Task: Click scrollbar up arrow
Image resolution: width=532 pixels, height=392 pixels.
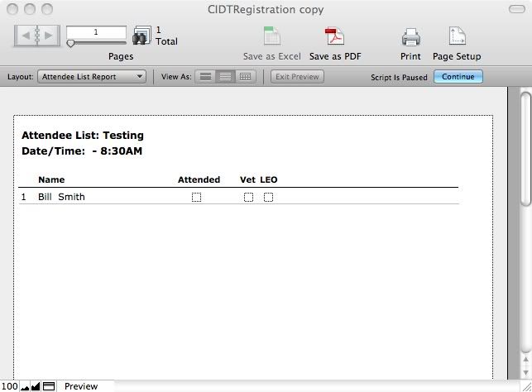Action: coord(526,360)
